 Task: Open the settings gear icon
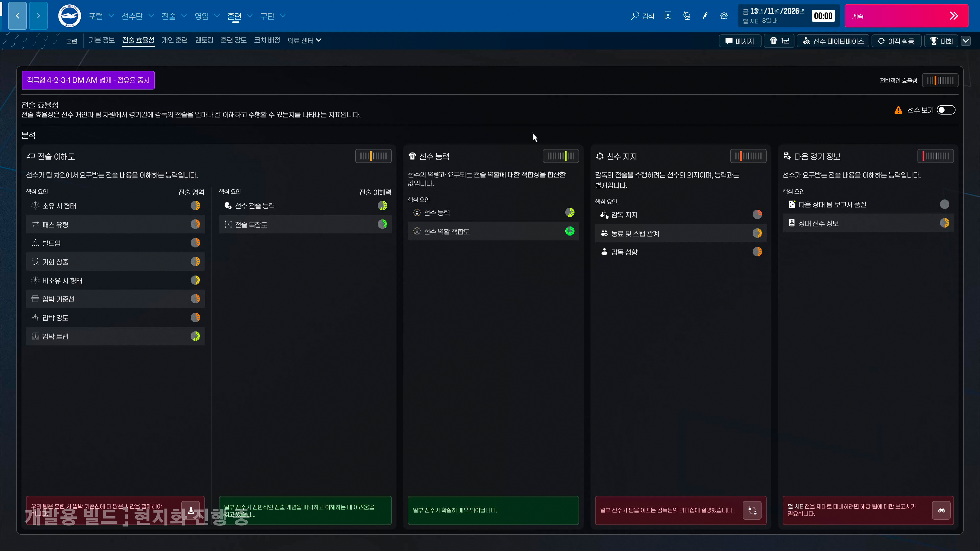click(x=724, y=16)
